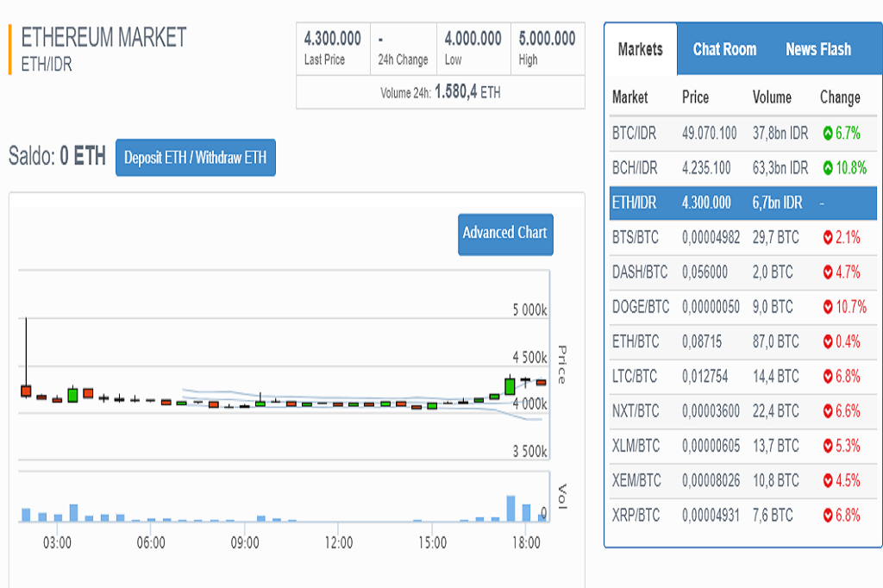This screenshot has height=588, width=883.
Task: Click the red down arrow beside 0.4%
Action: point(828,342)
